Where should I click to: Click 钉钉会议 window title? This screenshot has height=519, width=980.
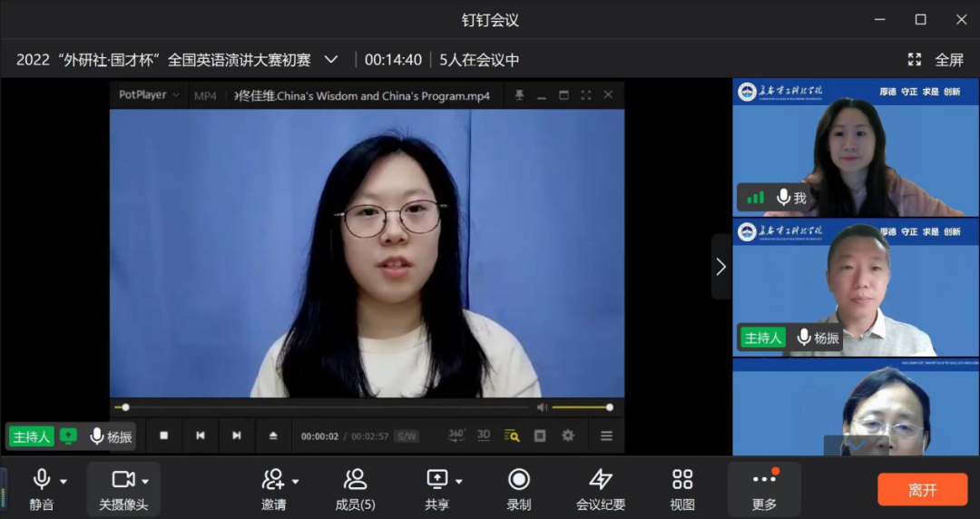tap(490, 20)
